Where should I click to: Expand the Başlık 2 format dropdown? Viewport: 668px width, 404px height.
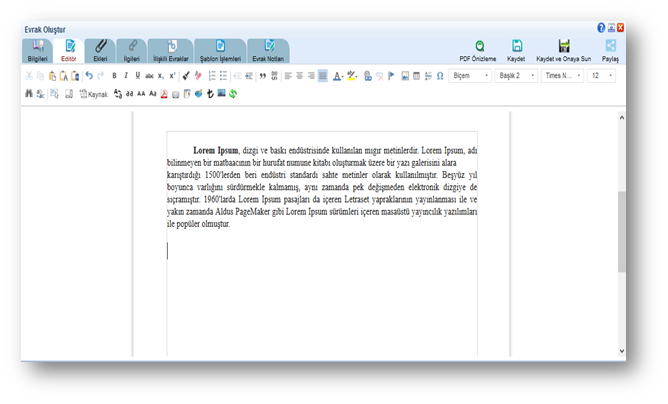(518, 76)
